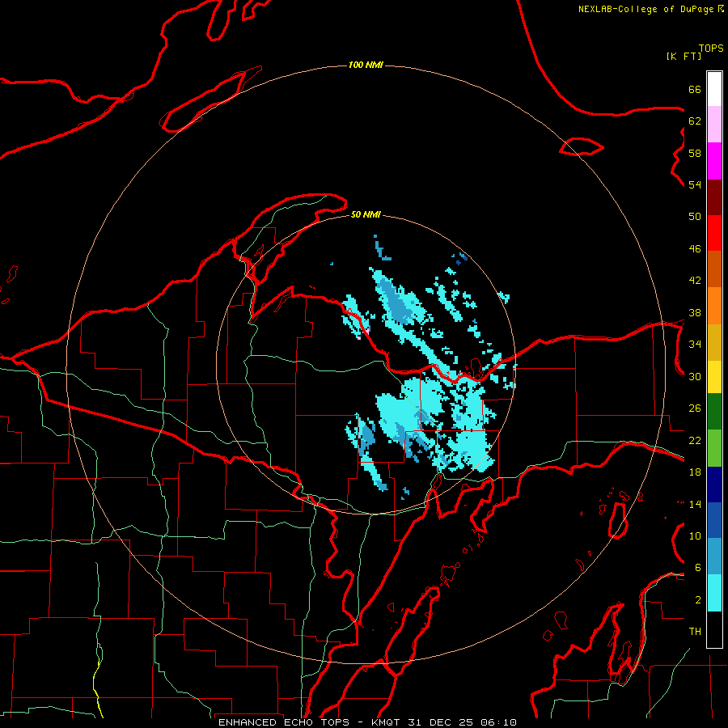728x728 pixels.
Task: Click the light pink legend swatch
Action: click(x=714, y=125)
